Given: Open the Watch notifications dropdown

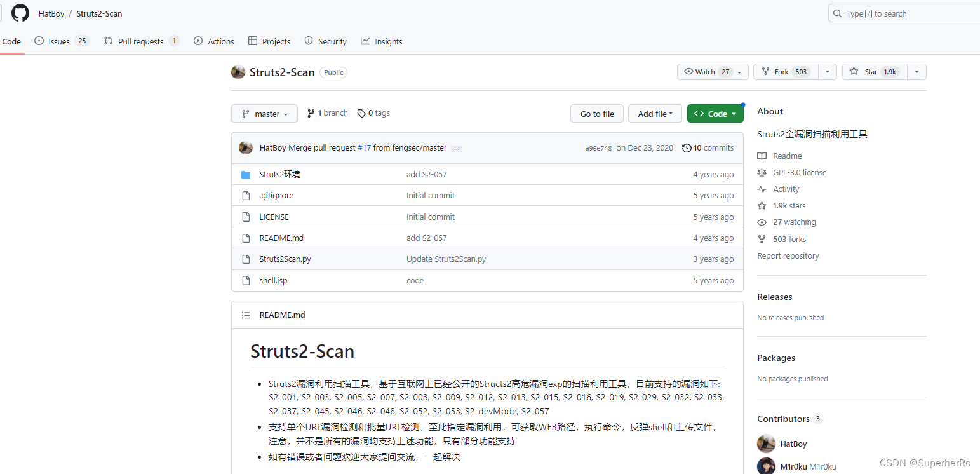Looking at the screenshot, I should pos(713,72).
